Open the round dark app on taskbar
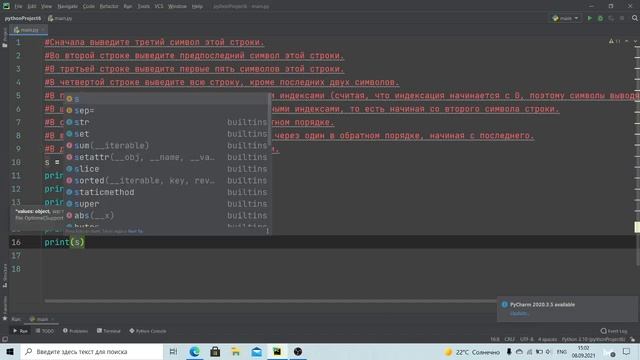640x360 pixels. click(x=298, y=351)
